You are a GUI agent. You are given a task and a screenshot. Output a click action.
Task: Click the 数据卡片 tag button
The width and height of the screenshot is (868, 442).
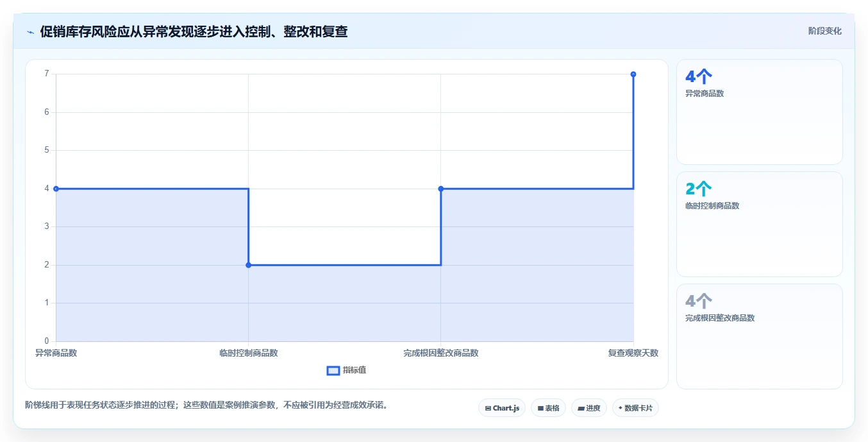(635, 408)
